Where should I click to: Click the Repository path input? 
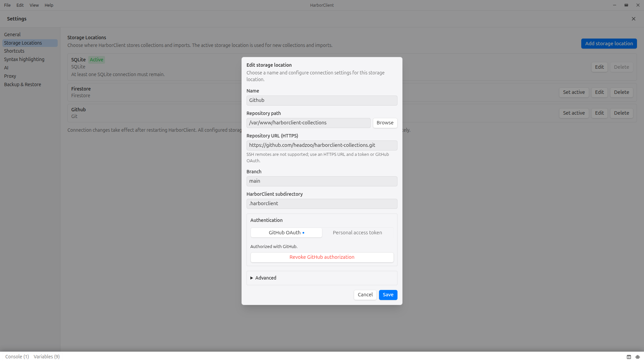pyautogui.click(x=309, y=123)
